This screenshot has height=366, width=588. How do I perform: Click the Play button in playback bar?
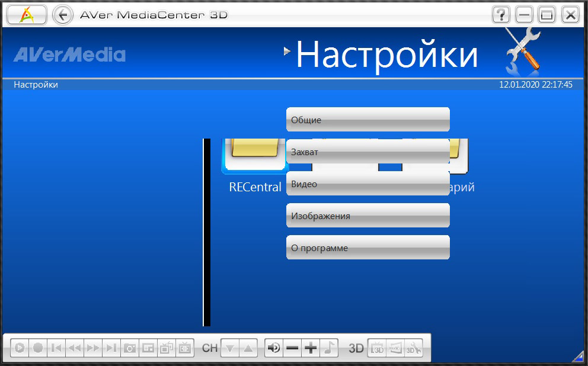pyautogui.click(x=20, y=348)
